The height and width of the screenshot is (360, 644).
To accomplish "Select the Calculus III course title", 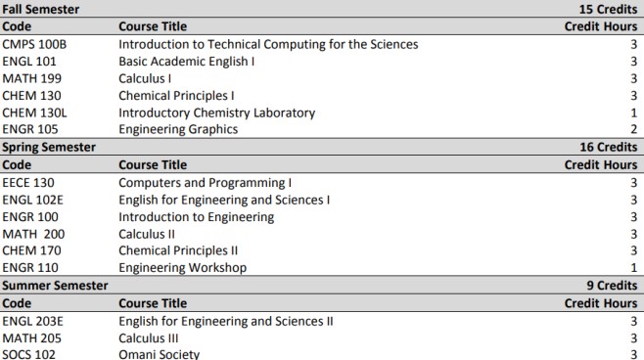I will tap(149, 338).
